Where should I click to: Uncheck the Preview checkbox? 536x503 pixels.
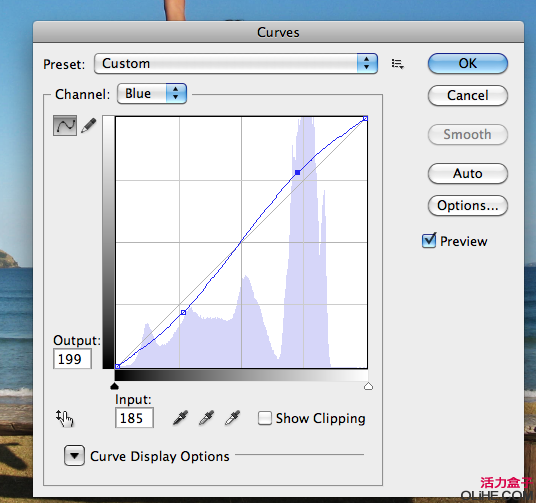click(x=429, y=241)
